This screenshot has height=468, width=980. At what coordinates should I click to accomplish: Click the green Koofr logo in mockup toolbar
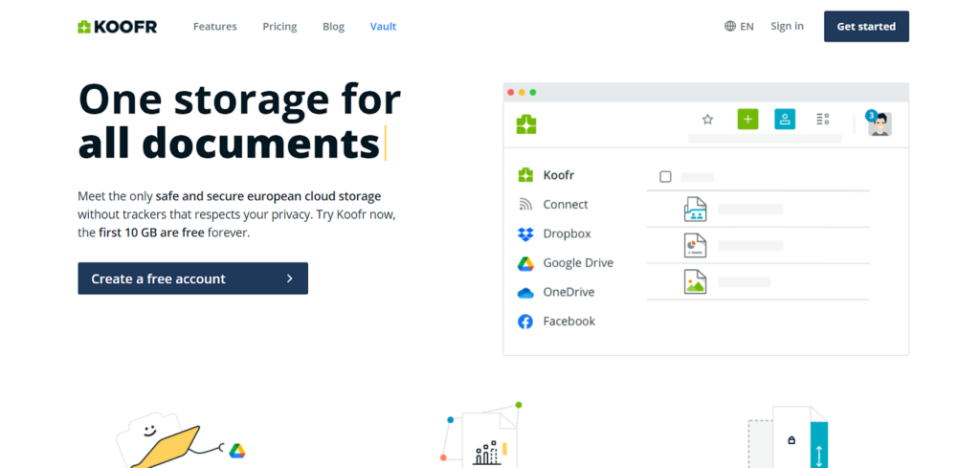(526, 124)
